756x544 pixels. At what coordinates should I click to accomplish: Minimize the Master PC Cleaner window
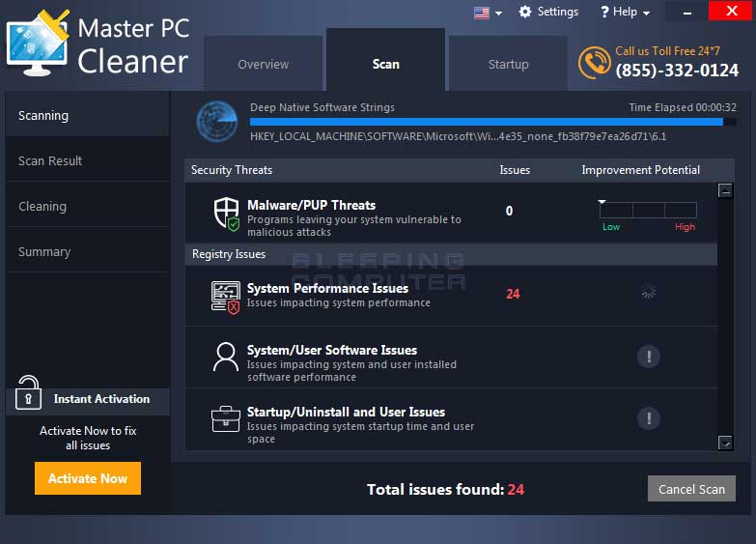pos(687,12)
